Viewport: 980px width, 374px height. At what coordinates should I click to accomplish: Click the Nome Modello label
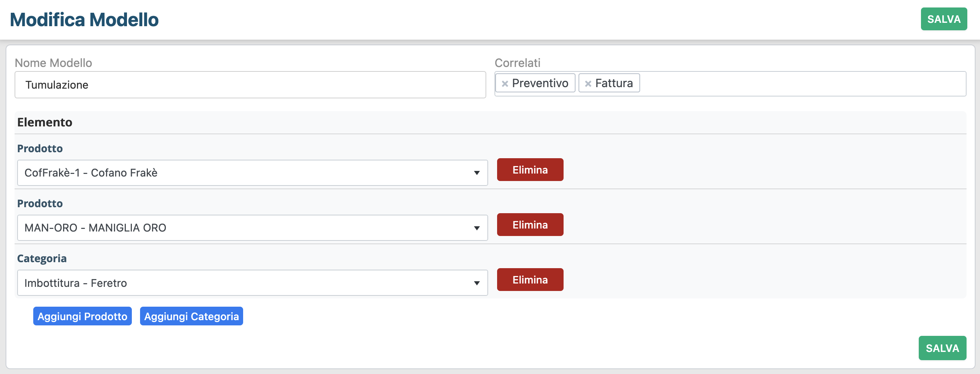53,63
